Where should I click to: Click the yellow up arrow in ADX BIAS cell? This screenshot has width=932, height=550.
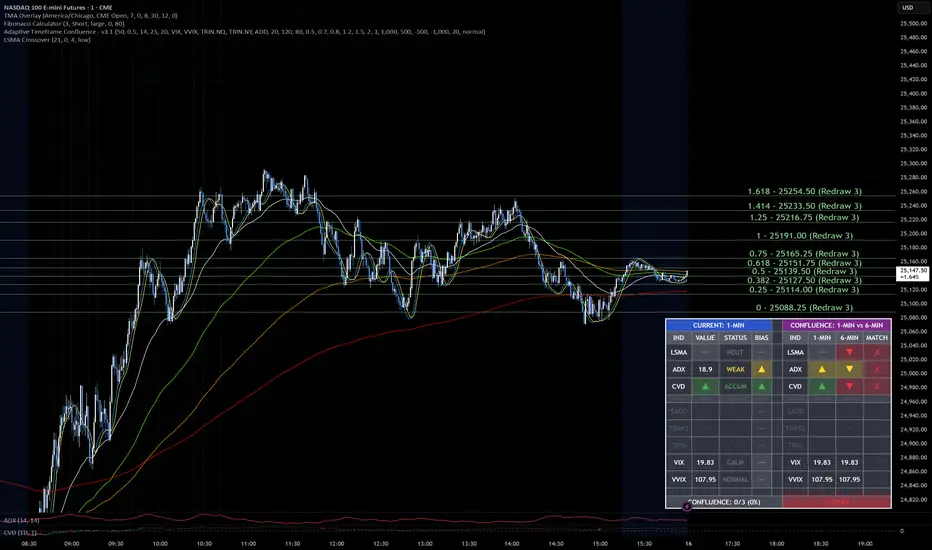click(x=761, y=369)
